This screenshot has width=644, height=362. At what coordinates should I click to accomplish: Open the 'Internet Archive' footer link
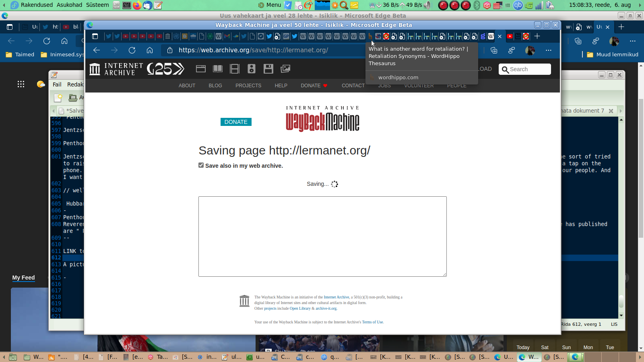(x=336, y=297)
